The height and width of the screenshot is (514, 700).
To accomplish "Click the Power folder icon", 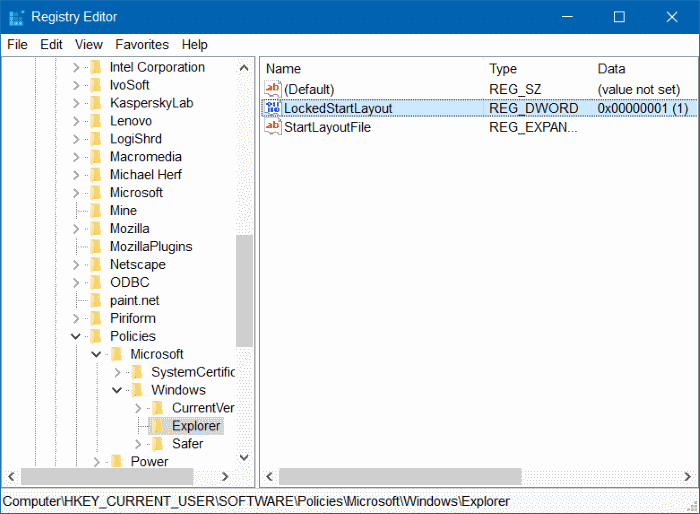I will pos(117,461).
